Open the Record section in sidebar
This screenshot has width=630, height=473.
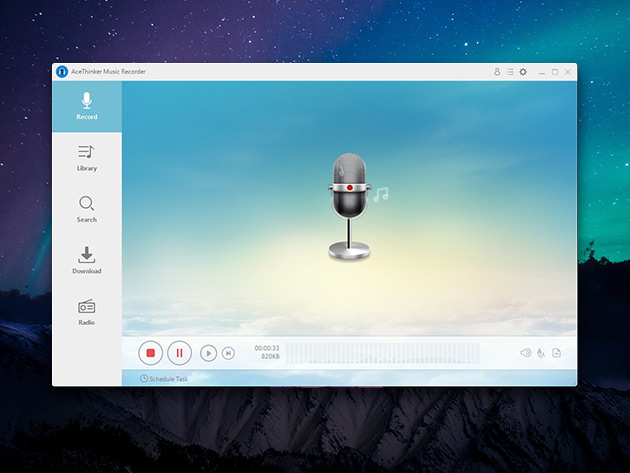pos(87,106)
